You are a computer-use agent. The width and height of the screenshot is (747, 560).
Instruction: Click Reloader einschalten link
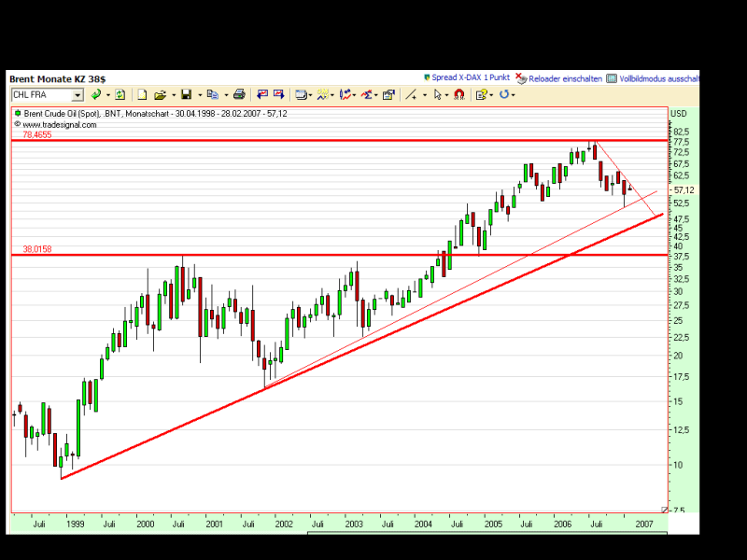pyautogui.click(x=566, y=79)
